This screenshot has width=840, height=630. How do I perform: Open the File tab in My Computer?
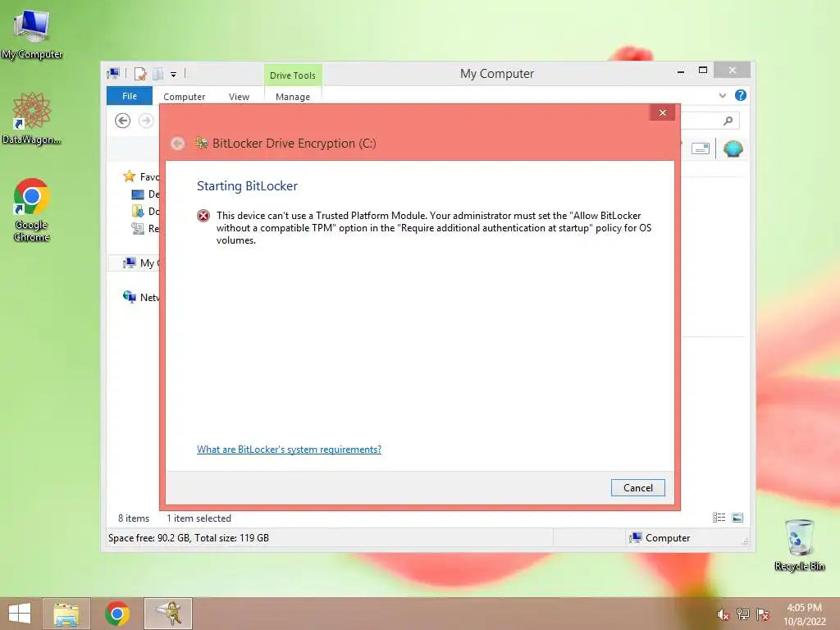130,96
